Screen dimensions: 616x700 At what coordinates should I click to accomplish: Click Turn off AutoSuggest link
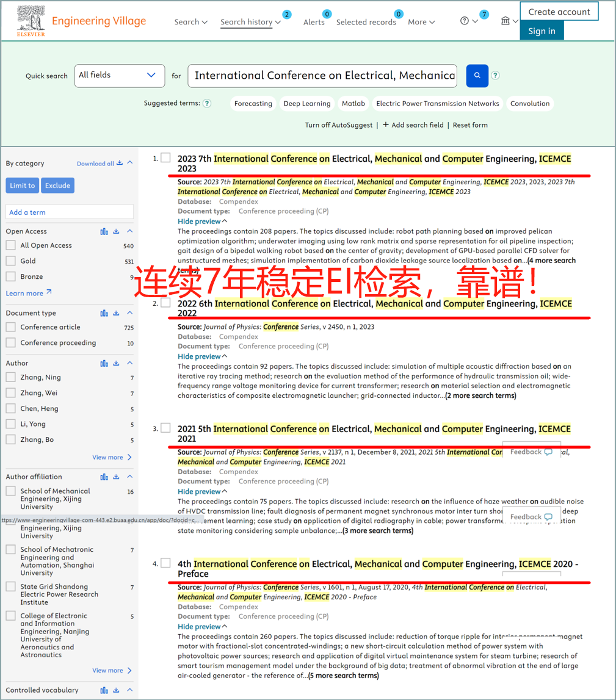339,125
